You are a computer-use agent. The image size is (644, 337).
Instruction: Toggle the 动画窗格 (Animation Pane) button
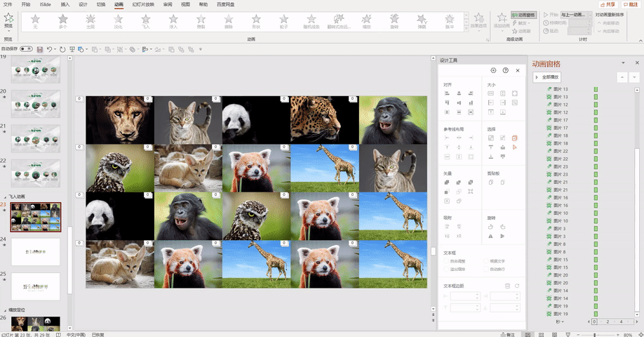523,14
